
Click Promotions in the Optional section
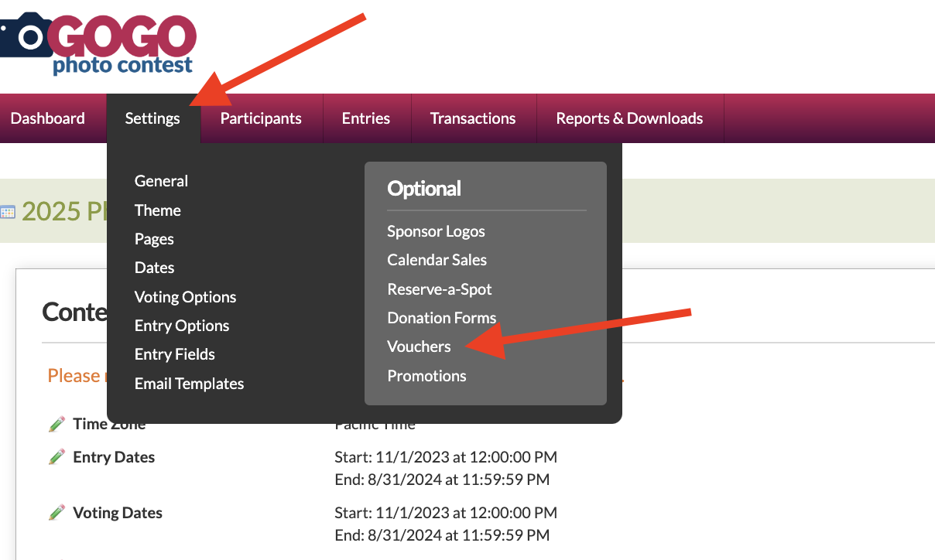click(x=426, y=376)
